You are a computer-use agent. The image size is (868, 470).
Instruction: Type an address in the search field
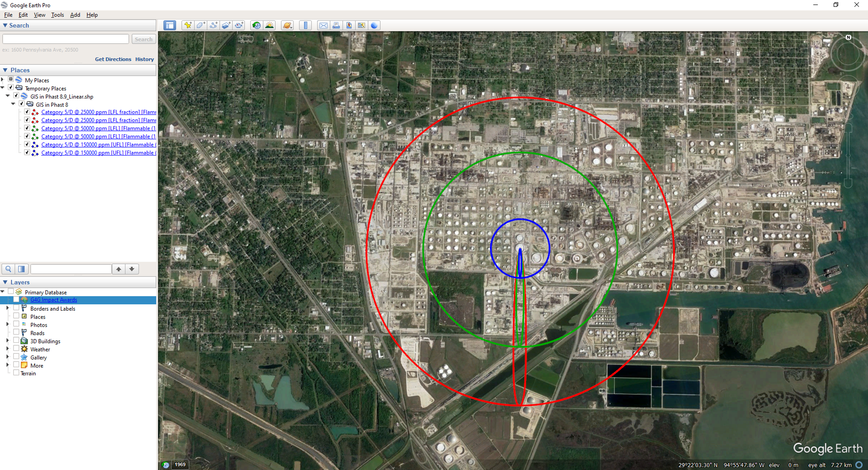65,38
